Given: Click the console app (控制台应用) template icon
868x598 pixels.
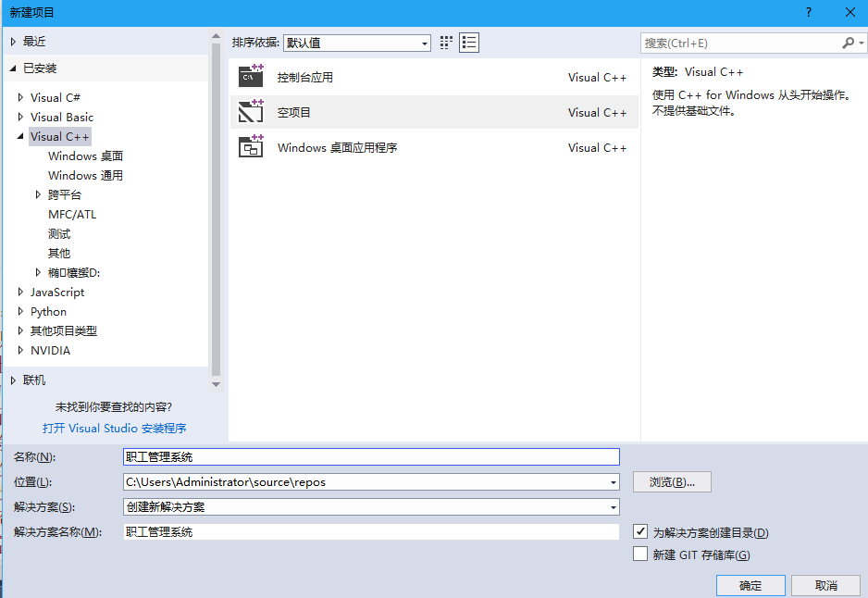Looking at the screenshot, I should pyautogui.click(x=251, y=77).
